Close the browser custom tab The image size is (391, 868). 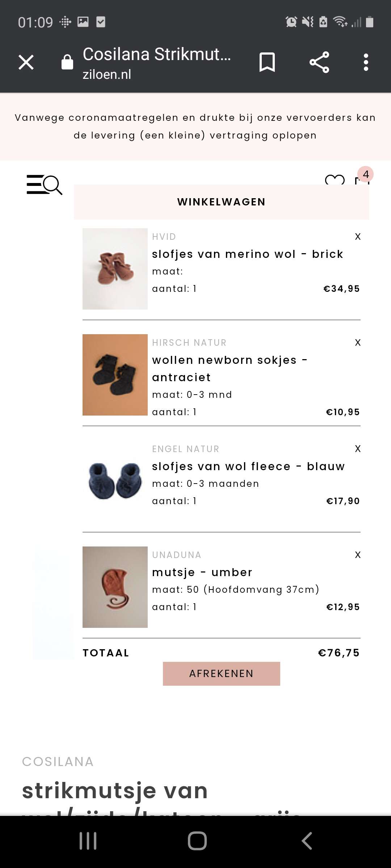coord(26,62)
